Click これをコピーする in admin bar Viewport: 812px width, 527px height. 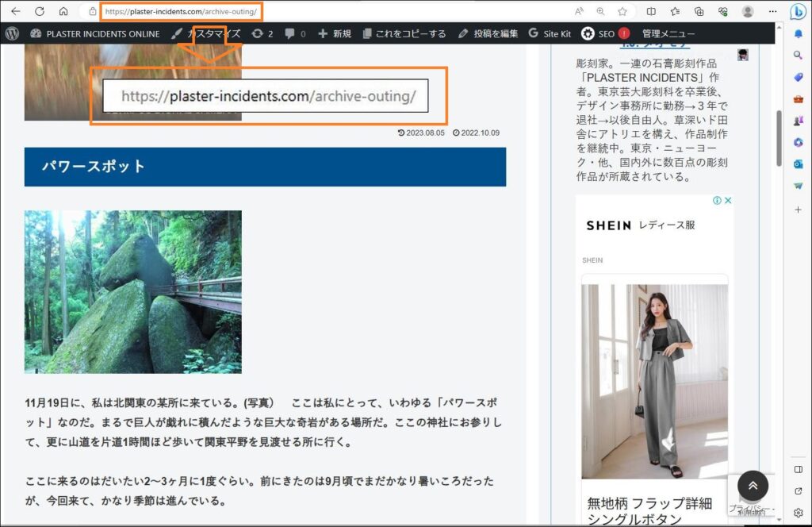pos(404,33)
